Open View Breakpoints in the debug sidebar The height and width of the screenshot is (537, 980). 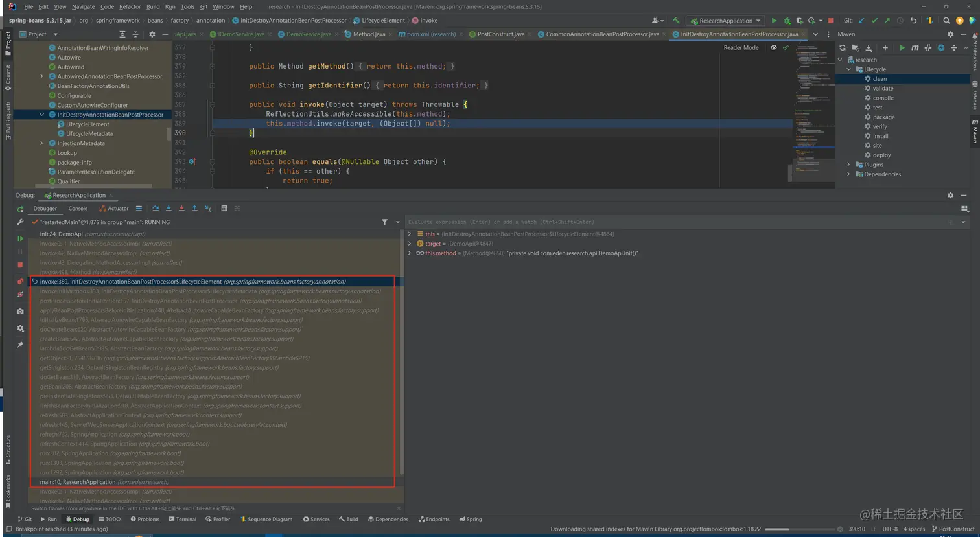point(20,281)
